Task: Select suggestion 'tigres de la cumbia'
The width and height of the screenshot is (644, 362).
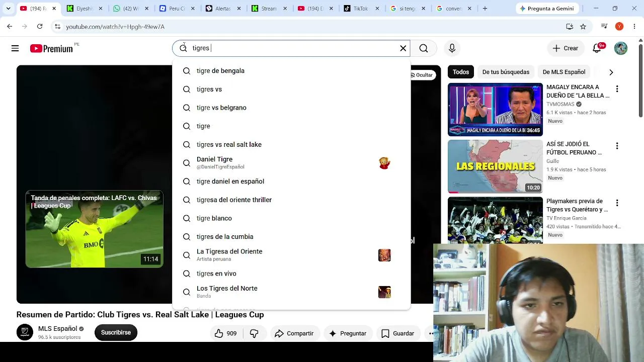Action: 291,237
